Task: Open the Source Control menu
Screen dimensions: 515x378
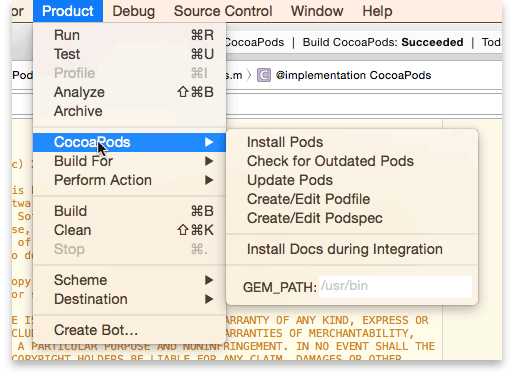Action: pyautogui.click(x=223, y=11)
